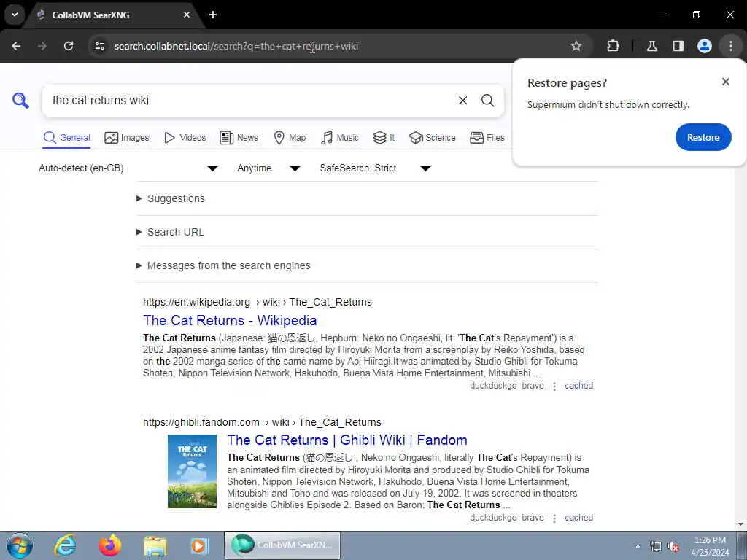The height and width of the screenshot is (560, 747).
Task: Click Restore in the Restore pages popup
Action: pyautogui.click(x=703, y=137)
